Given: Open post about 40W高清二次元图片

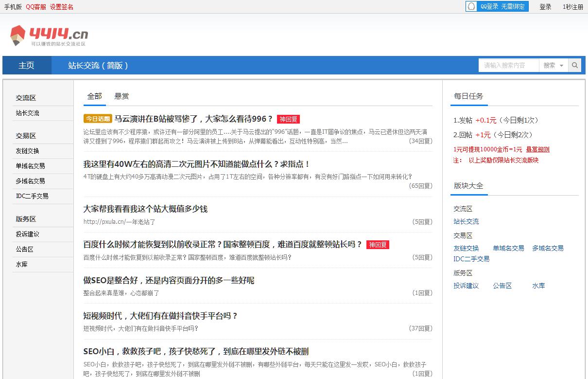Looking at the screenshot, I should click(196, 164).
